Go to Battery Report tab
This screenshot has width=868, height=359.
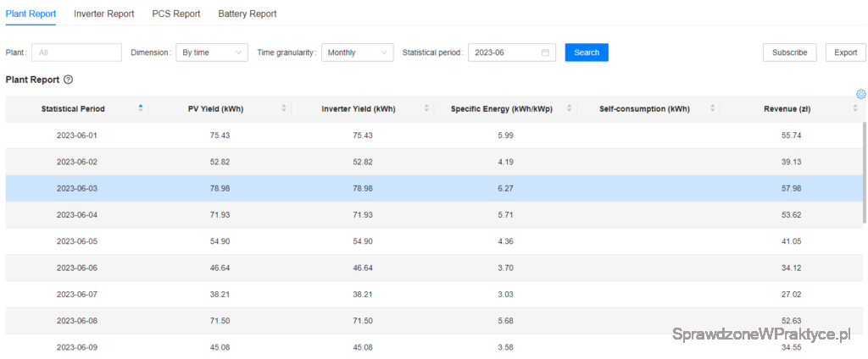[248, 14]
